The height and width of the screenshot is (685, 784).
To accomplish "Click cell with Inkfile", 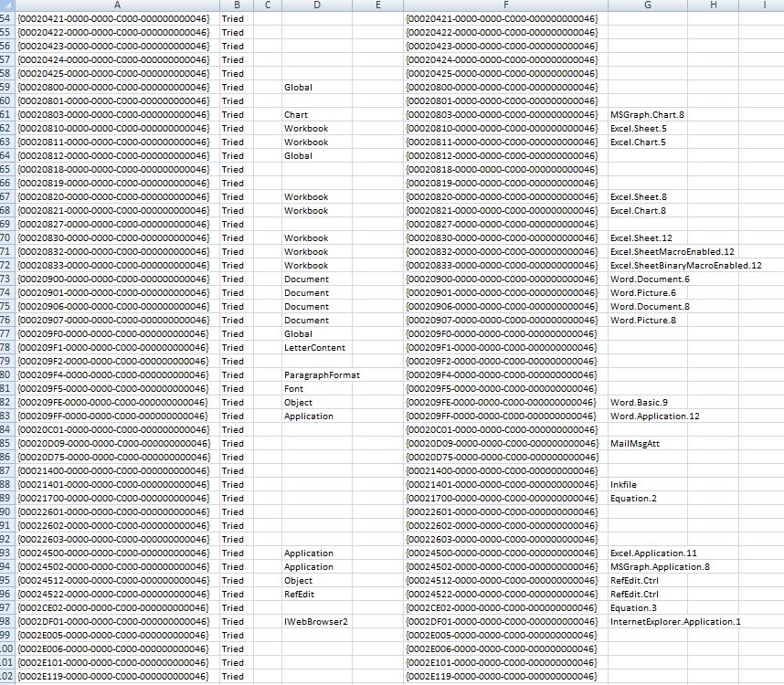I will pyautogui.click(x=648, y=485).
